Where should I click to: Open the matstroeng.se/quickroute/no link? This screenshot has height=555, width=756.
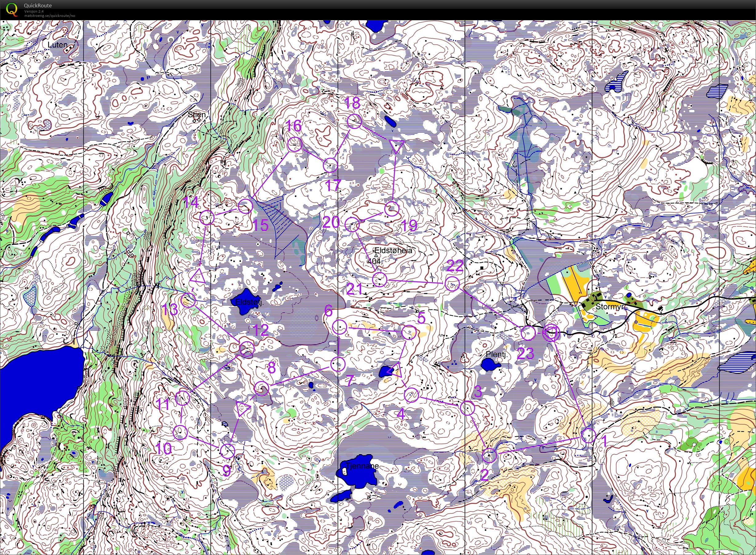pos(50,15)
